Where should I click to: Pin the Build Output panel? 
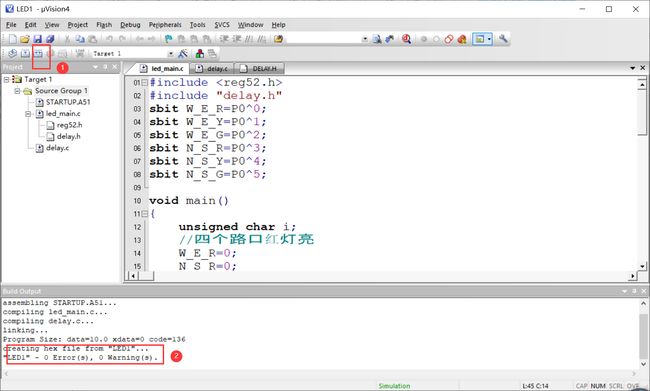[634, 291]
